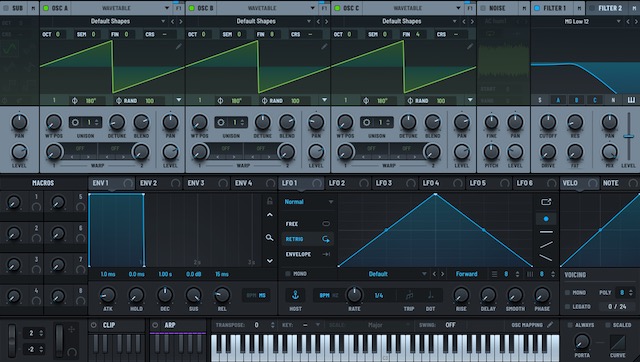This screenshot has width=640, height=362.
Task: Disable OSC B power light
Action: point(192,8)
